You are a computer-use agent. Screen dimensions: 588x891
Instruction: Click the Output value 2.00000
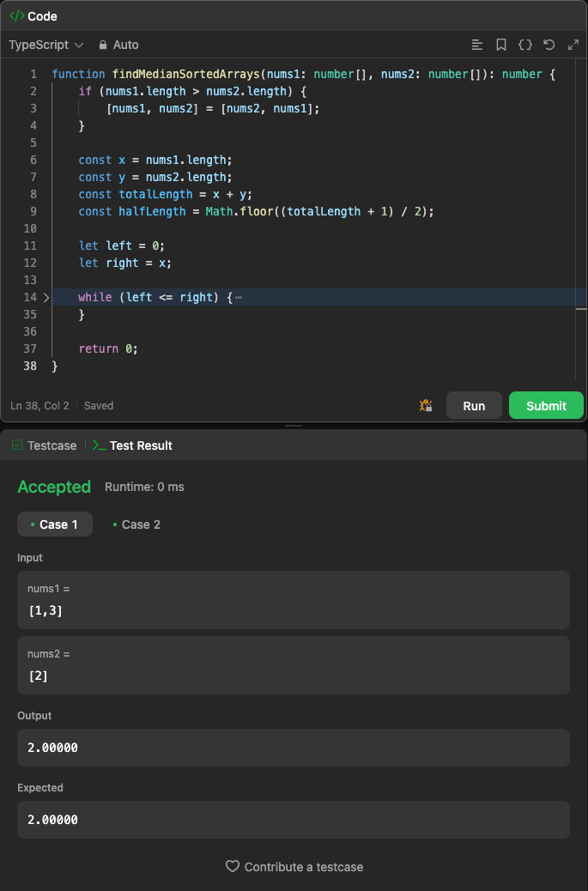(53, 748)
